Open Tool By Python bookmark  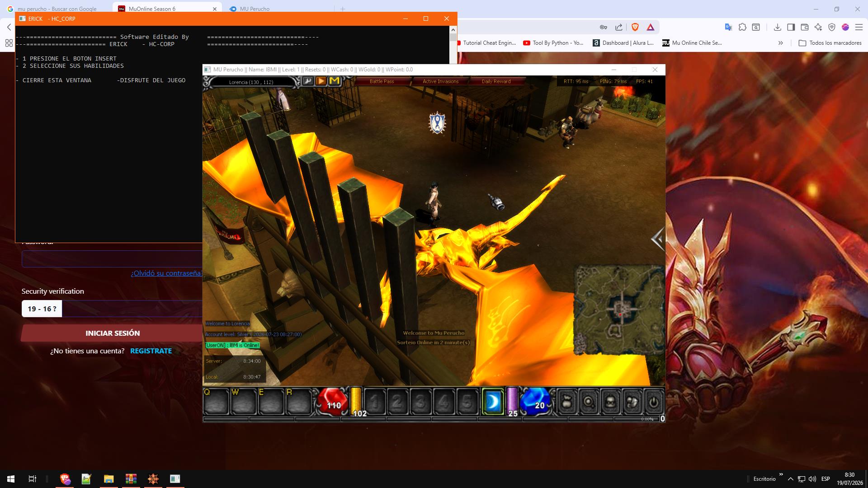[553, 43]
